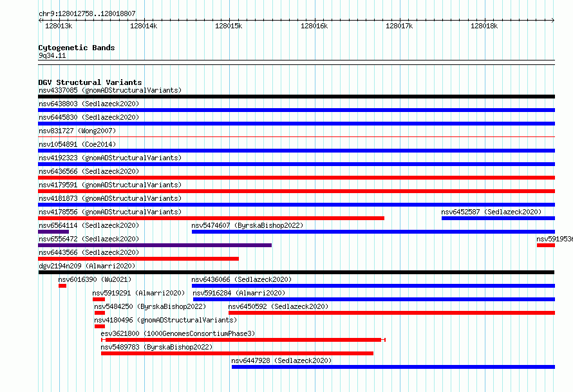Open the esv3621800 1000Genomes label

point(178,333)
